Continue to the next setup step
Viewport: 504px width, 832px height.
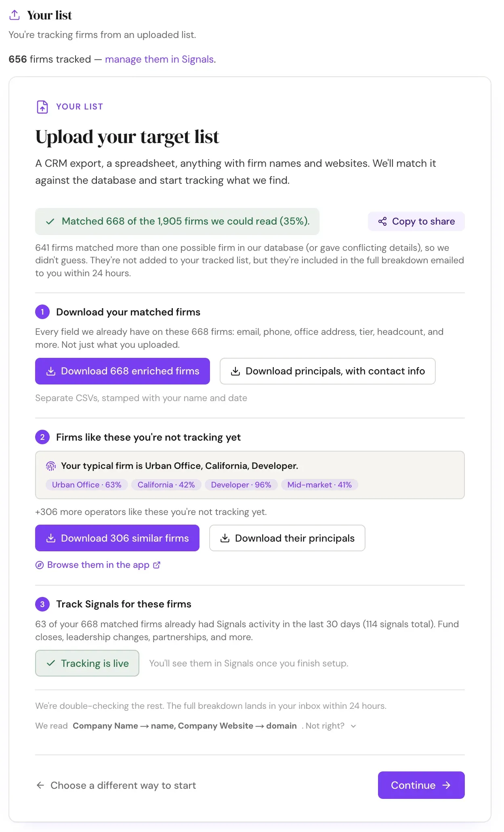pos(421,785)
